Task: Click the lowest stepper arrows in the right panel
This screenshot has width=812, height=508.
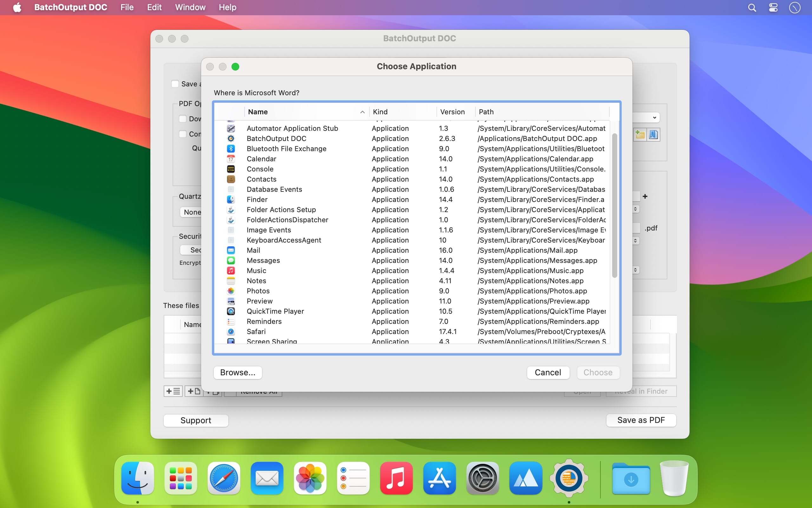Action: pyautogui.click(x=636, y=270)
